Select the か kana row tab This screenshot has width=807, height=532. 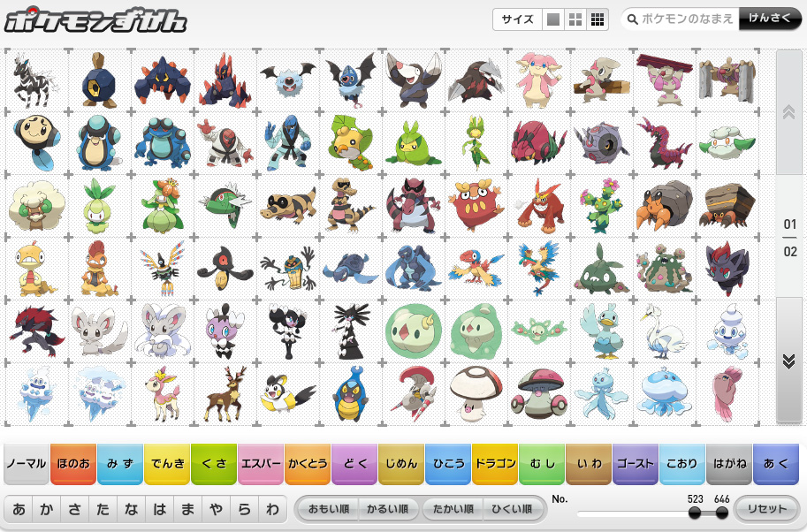[47, 509]
